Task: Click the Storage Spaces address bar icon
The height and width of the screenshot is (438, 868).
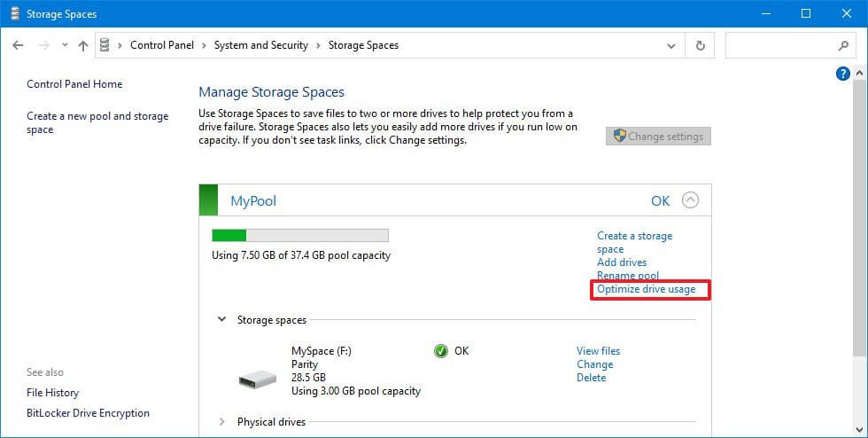Action: tap(105, 45)
